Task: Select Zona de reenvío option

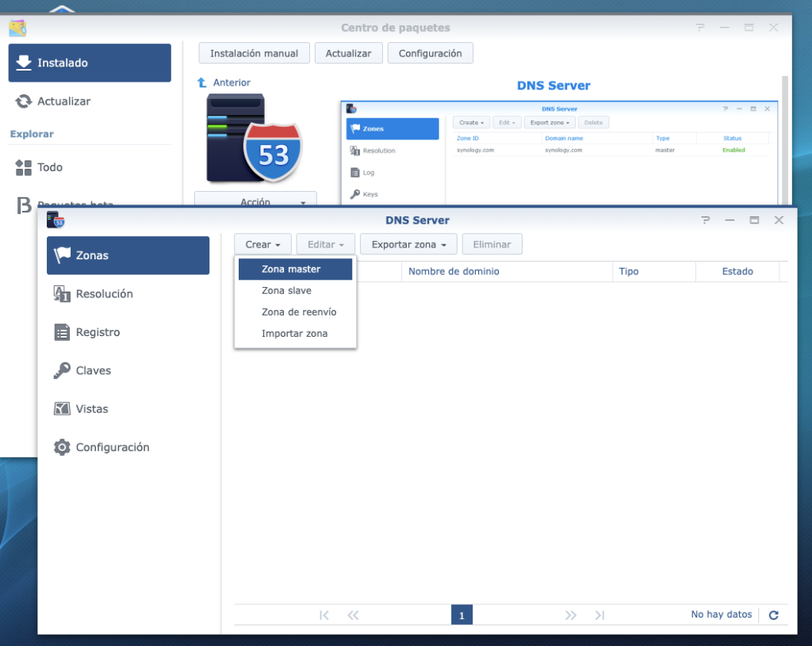Action: click(300, 312)
